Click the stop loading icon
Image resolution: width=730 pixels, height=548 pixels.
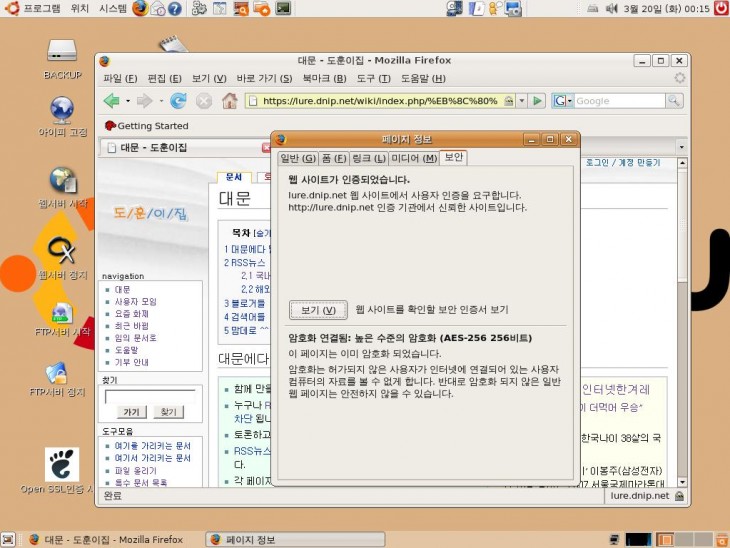[x=203, y=101]
